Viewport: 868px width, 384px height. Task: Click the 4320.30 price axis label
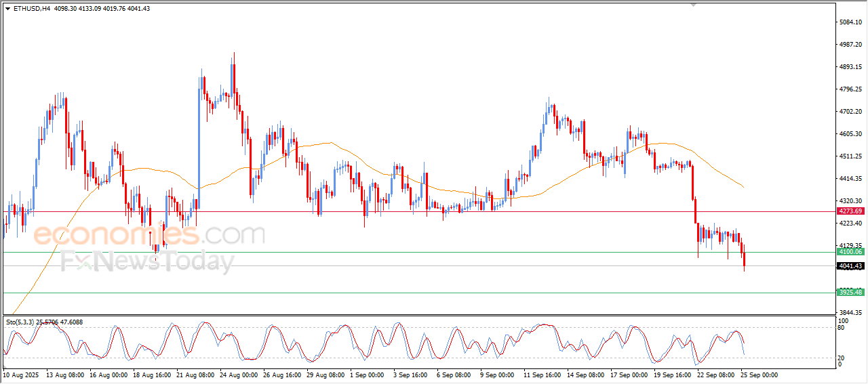[850, 201]
